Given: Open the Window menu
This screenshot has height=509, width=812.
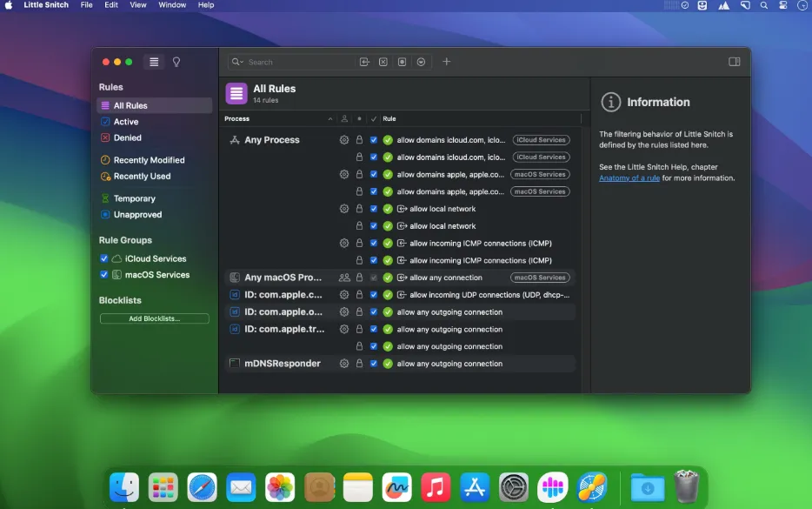Looking at the screenshot, I should coord(172,5).
